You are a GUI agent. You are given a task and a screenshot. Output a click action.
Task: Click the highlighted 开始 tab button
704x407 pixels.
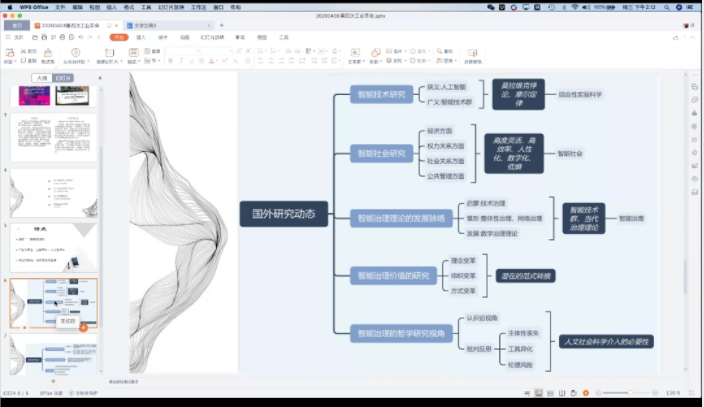(x=119, y=37)
